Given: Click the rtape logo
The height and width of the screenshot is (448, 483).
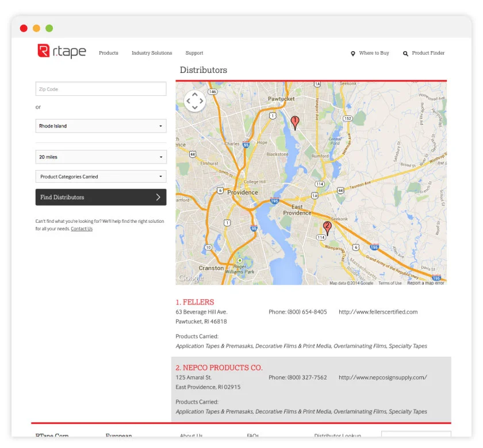Looking at the screenshot, I should [x=62, y=51].
